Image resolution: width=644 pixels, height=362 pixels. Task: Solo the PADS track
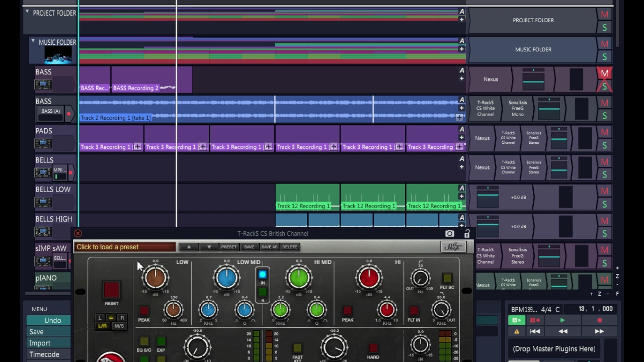point(604,145)
